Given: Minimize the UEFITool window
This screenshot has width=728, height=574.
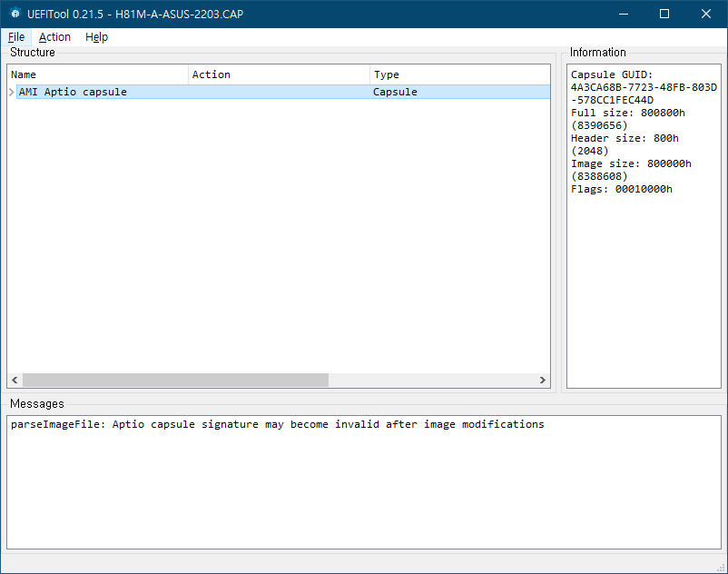Looking at the screenshot, I should pos(624,14).
